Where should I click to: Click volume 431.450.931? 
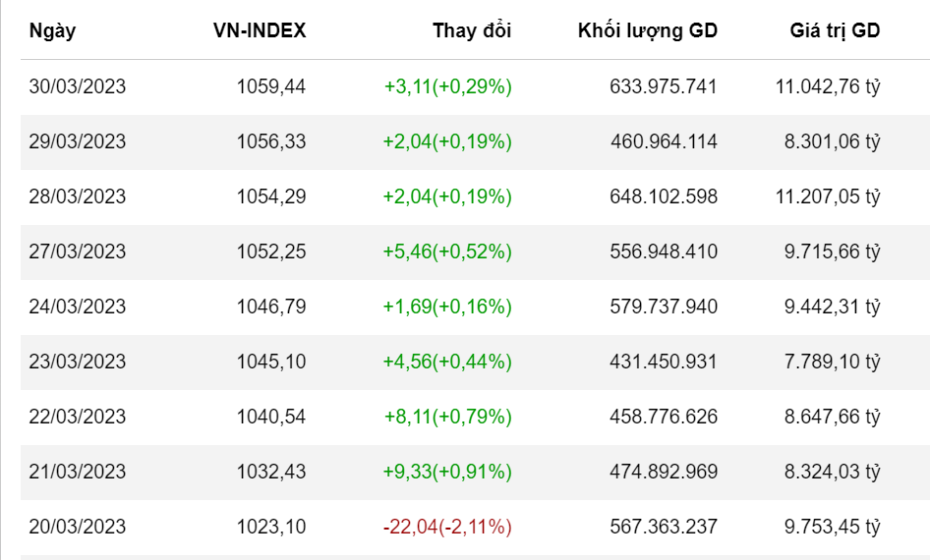[x=664, y=362]
